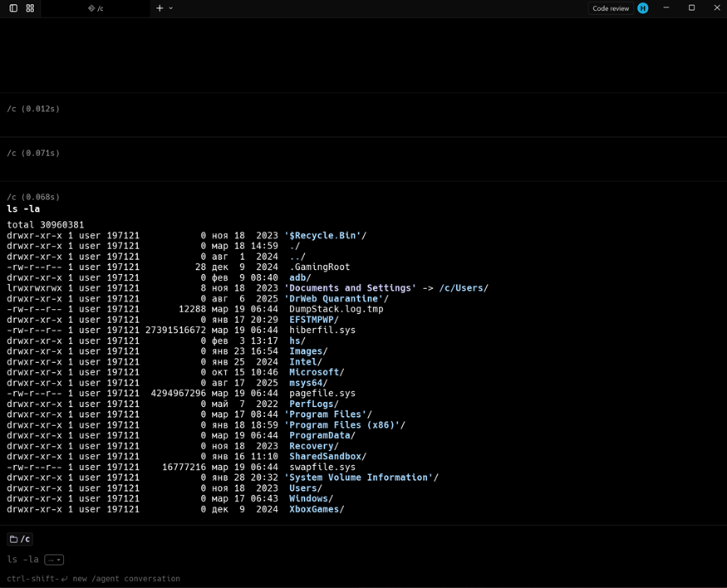
Task: Click the /c/Users/ symlink target path
Action: pos(463,288)
